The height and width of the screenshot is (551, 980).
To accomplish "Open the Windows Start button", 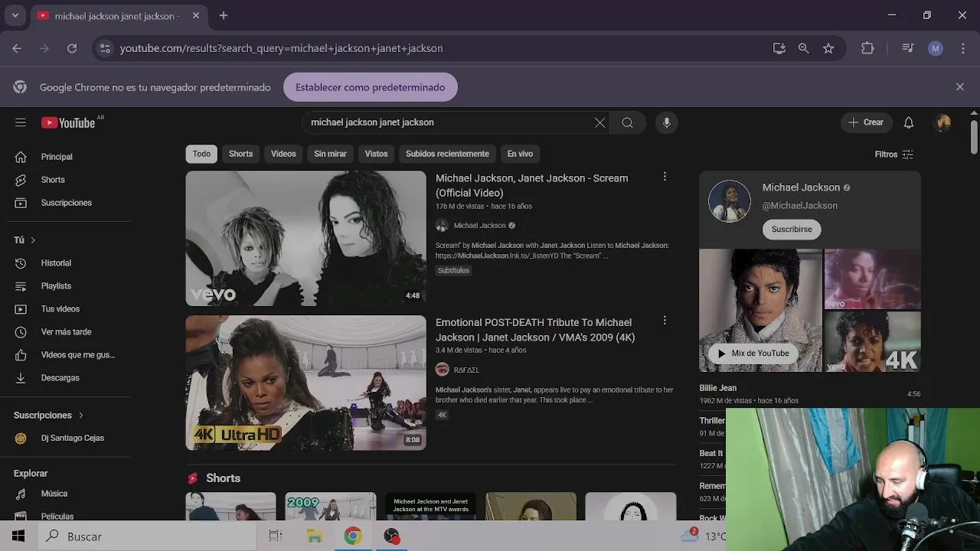I will click(x=18, y=536).
